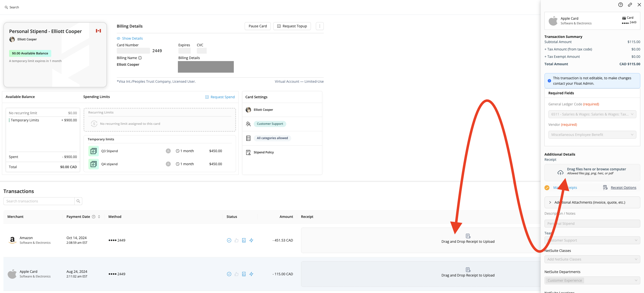Click the lightning bolt icon in Amazon row
Image resolution: width=644 pixels, height=293 pixels.
(251, 240)
